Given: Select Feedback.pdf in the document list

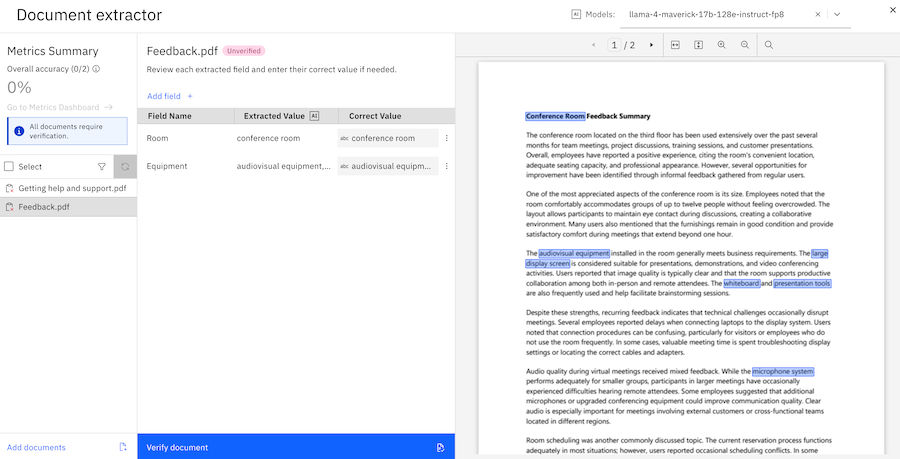Looking at the screenshot, I should click(68, 207).
